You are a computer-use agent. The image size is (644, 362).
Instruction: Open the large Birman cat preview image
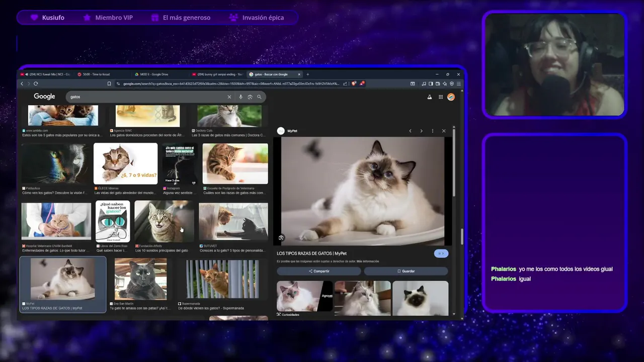363,191
